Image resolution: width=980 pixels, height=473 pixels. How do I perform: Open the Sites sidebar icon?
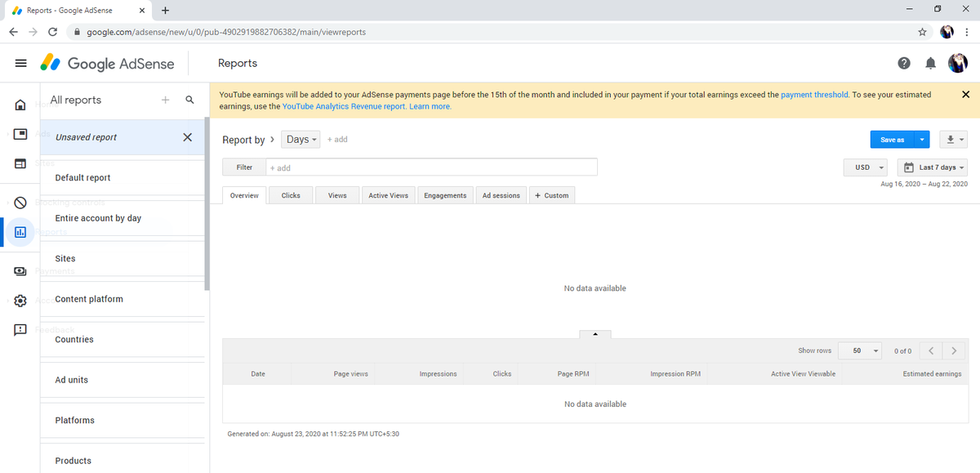click(x=20, y=163)
